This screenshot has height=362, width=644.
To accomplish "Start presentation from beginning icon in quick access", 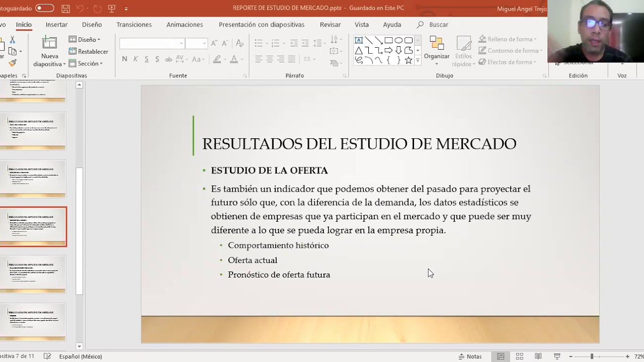I will [112, 9].
